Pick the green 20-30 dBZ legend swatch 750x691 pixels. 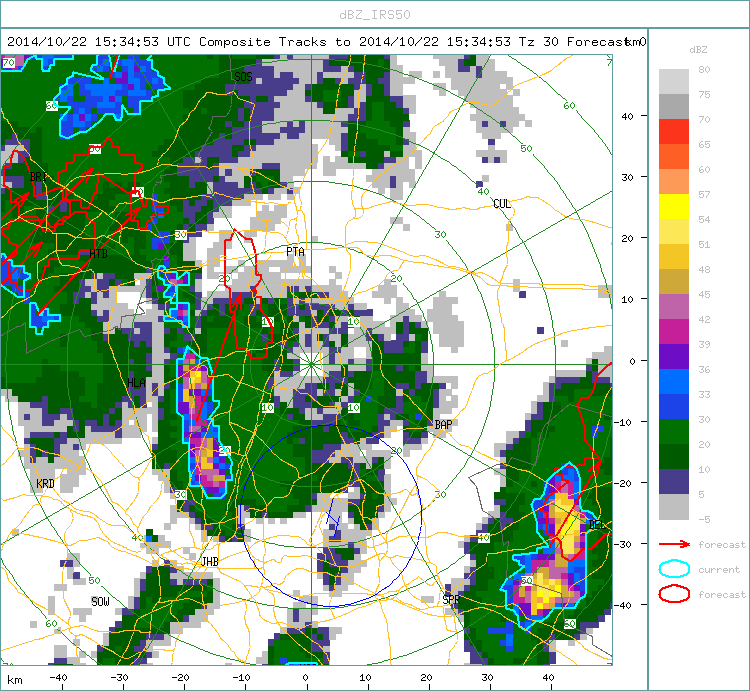tap(673, 431)
